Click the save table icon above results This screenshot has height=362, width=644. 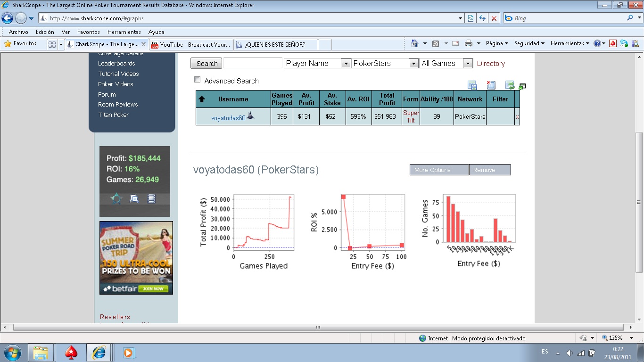472,85
